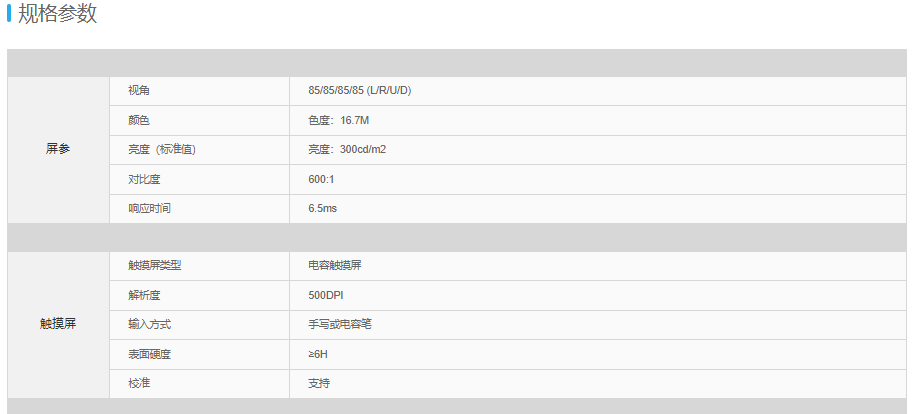Screen dimensions: 916x414
Task: Select the 支持 calibration value
Action: click(x=319, y=384)
